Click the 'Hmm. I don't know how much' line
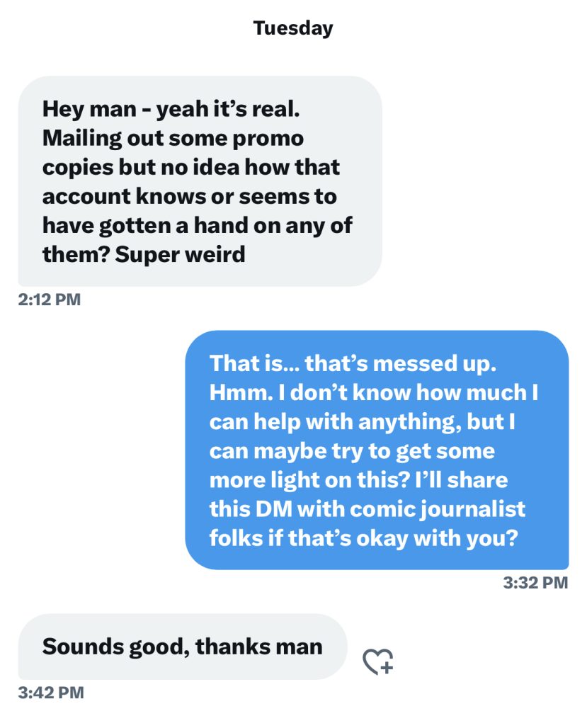This screenshot has height=728, width=587. tap(373, 392)
